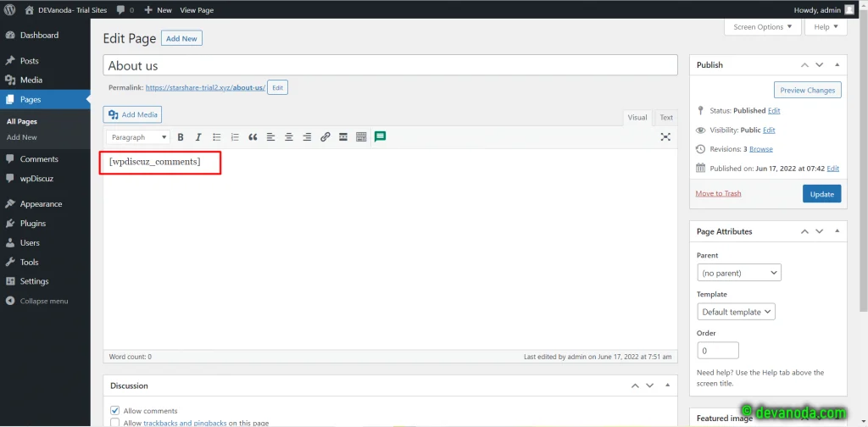Viewport: 868px width, 427px height.
Task: Click Move to Trash link
Action: pyautogui.click(x=718, y=193)
